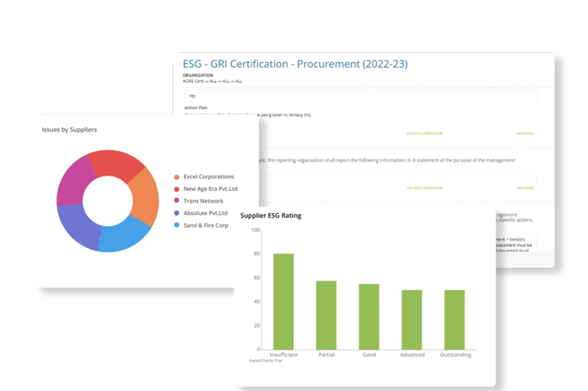Click the purple Absolute Pvt.Ltd legend dot
The width and height of the screenshot is (588, 391).
pos(177,213)
